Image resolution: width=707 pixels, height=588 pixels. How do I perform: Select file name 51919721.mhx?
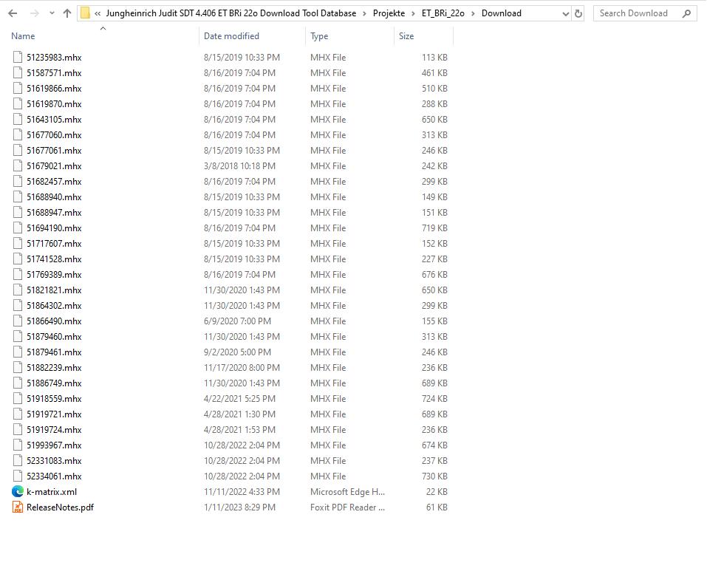[54, 414]
